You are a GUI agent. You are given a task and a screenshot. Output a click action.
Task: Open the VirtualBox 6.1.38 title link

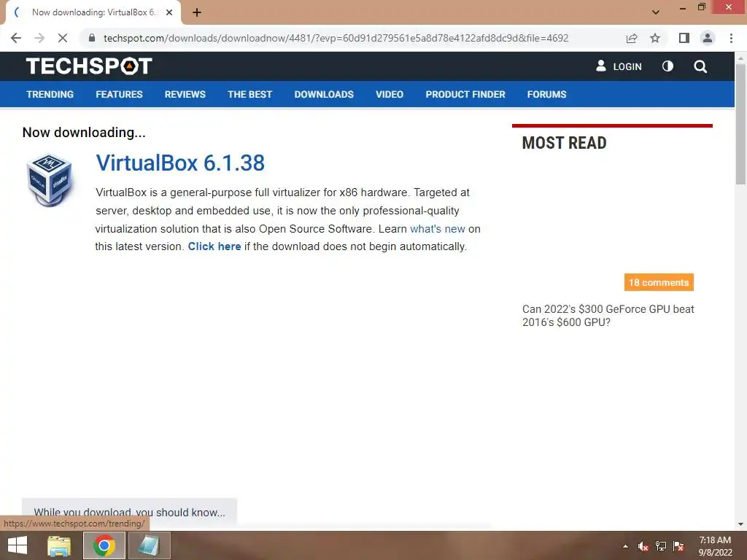(x=180, y=163)
